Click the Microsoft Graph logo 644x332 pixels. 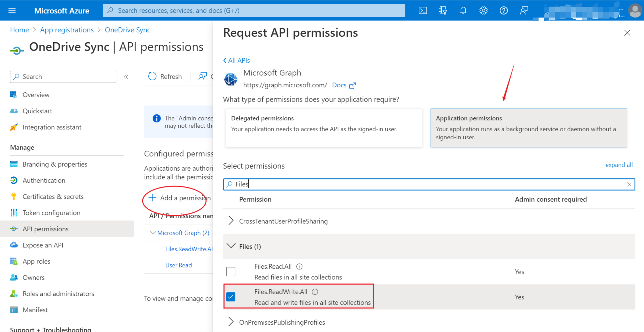[230, 79]
